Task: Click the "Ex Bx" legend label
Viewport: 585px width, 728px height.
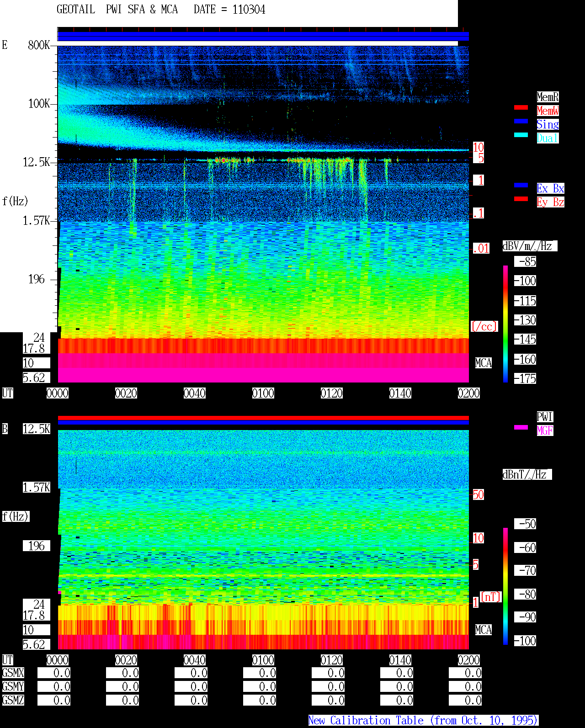Action: coord(550,188)
